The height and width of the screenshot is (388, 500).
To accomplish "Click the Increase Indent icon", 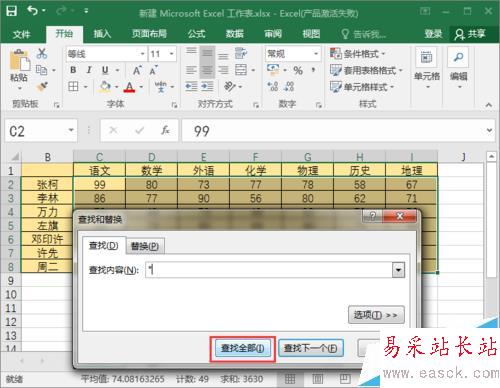I will coord(207,87).
